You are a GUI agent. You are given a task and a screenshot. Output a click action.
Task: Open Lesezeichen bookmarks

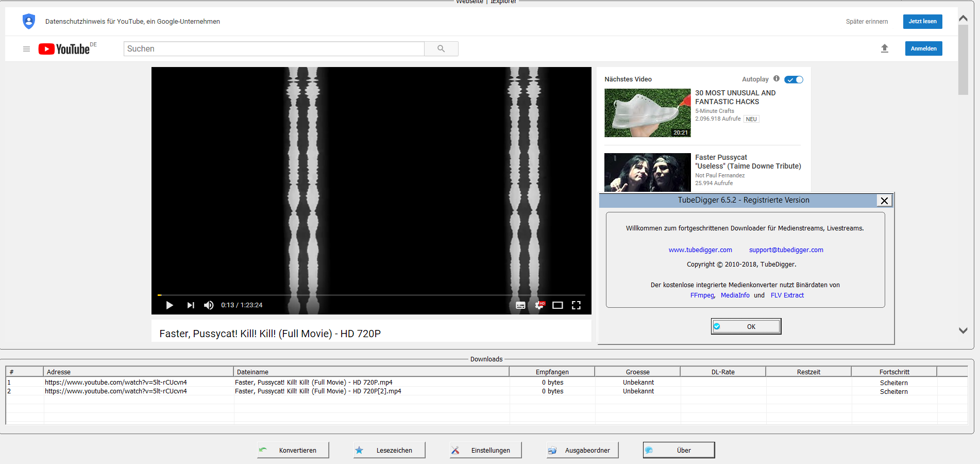point(390,450)
